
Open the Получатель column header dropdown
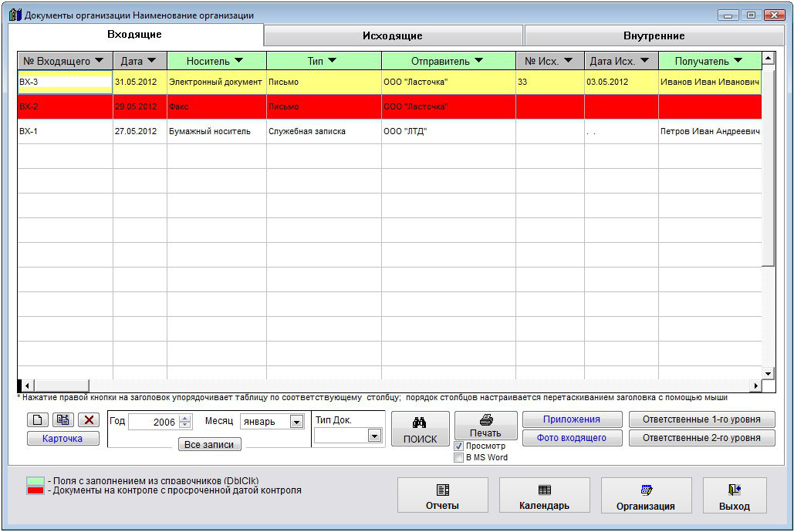(x=738, y=61)
